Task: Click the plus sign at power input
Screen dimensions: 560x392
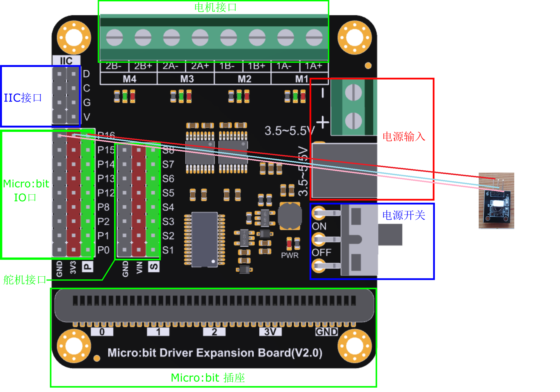Action: 323,122
